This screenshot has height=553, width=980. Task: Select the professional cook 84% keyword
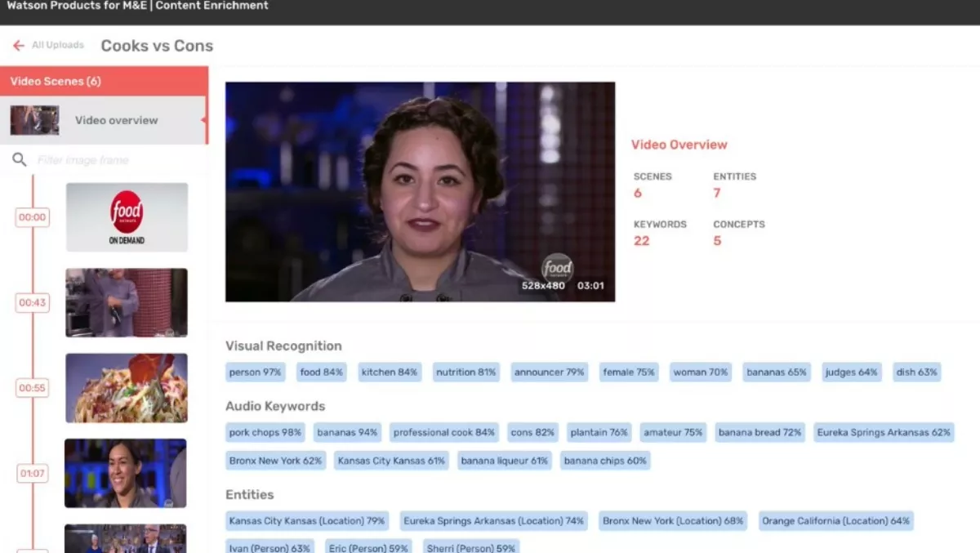tap(444, 433)
